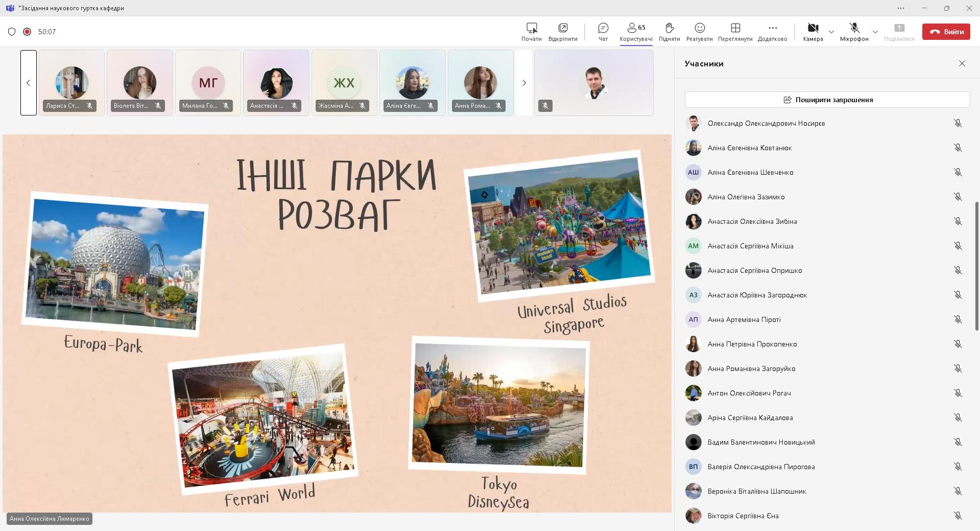Select Аліна Олегівна Зазимко in participants
The height and width of the screenshot is (531, 980).
point(827,197)
